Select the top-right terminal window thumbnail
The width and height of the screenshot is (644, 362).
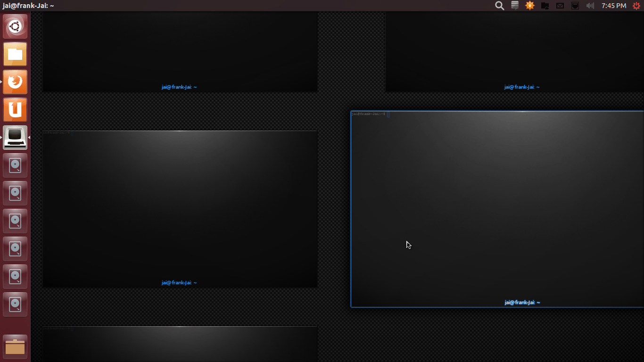[515, 52]
